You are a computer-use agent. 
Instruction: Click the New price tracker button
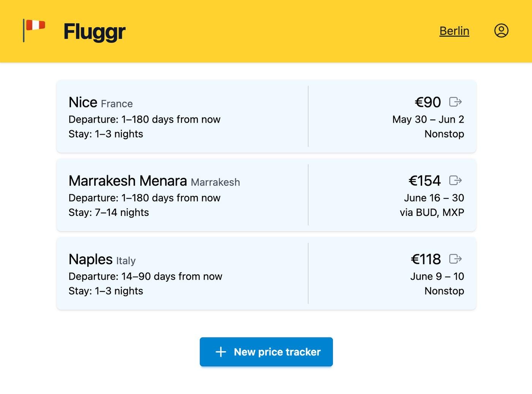[266, 352]
